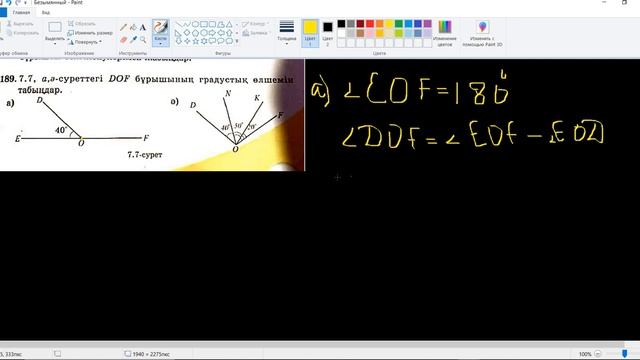
Task: Select the Magnifier tool
Action: pos(143,39)
